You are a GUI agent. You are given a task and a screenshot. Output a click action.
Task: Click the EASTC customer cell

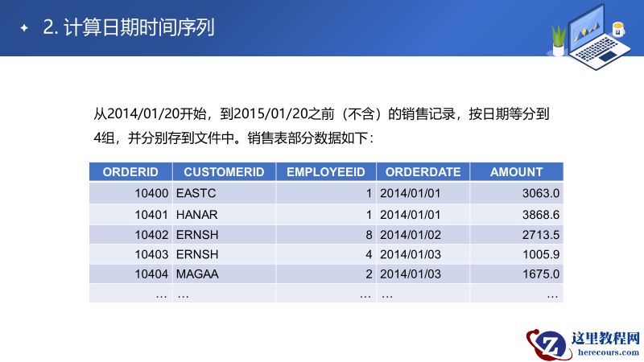tap(196, 193)
